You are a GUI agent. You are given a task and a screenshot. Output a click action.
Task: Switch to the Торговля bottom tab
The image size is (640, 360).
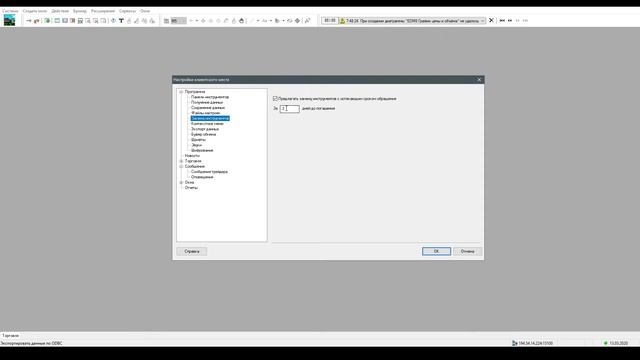click(x=11, y=336)
